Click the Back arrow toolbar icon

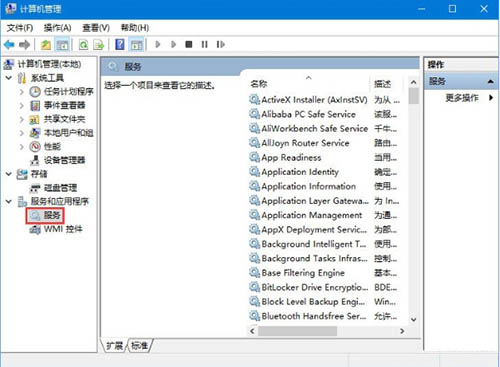(9, 44)
